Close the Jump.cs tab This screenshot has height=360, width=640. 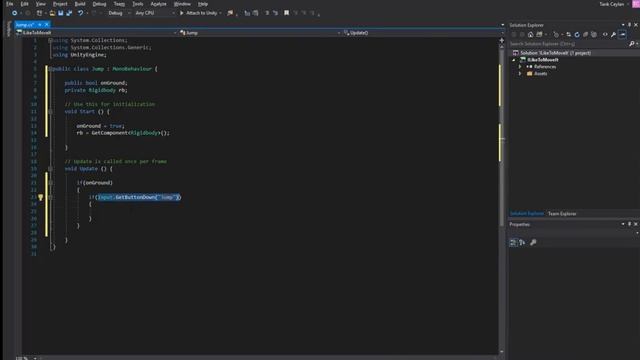[47, 24]
